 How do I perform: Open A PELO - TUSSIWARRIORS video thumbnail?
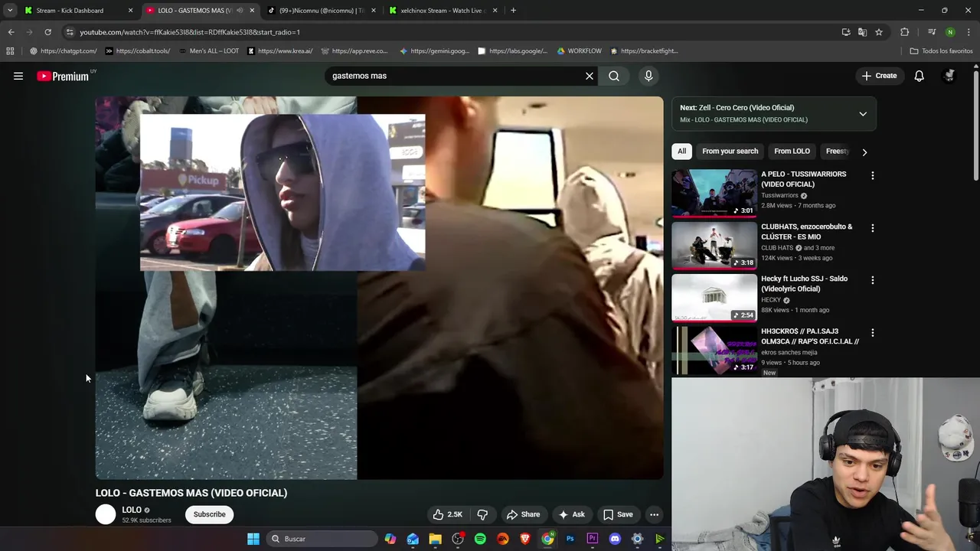714,194
